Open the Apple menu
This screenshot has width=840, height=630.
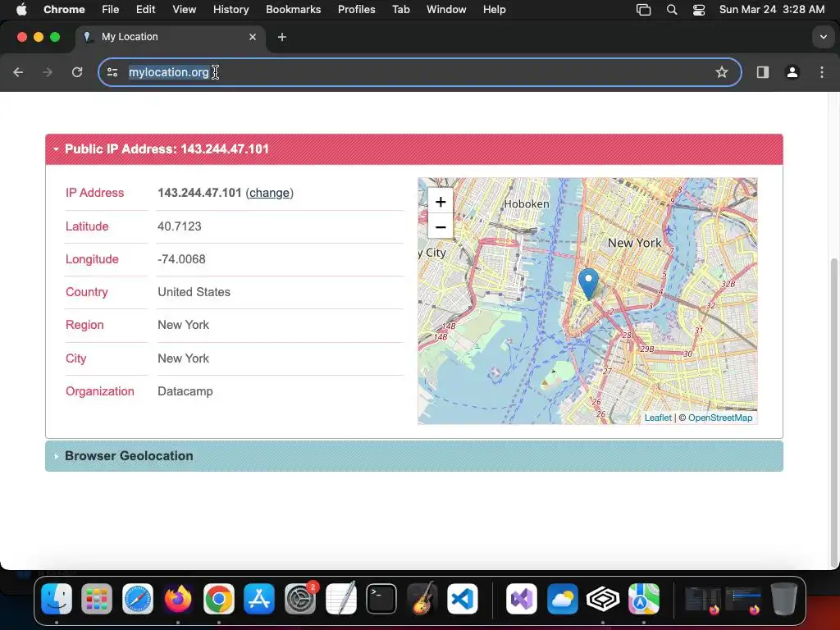click(x=21, y=9)
